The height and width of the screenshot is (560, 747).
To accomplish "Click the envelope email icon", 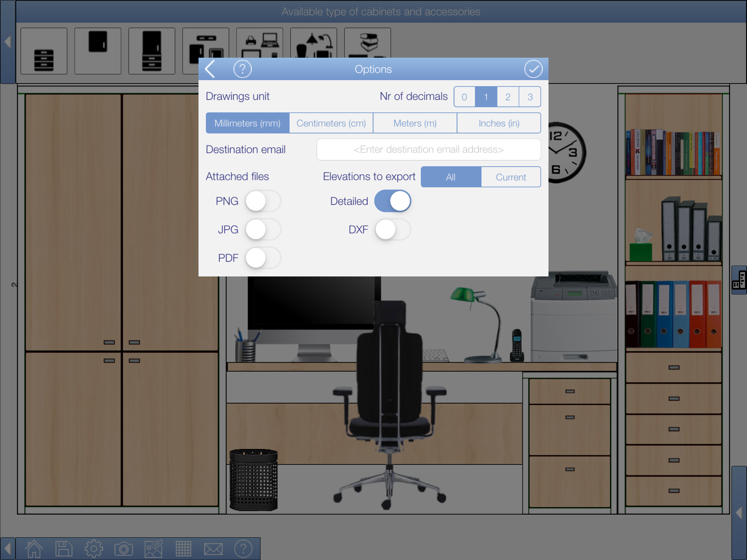I will tap(213, 549).
